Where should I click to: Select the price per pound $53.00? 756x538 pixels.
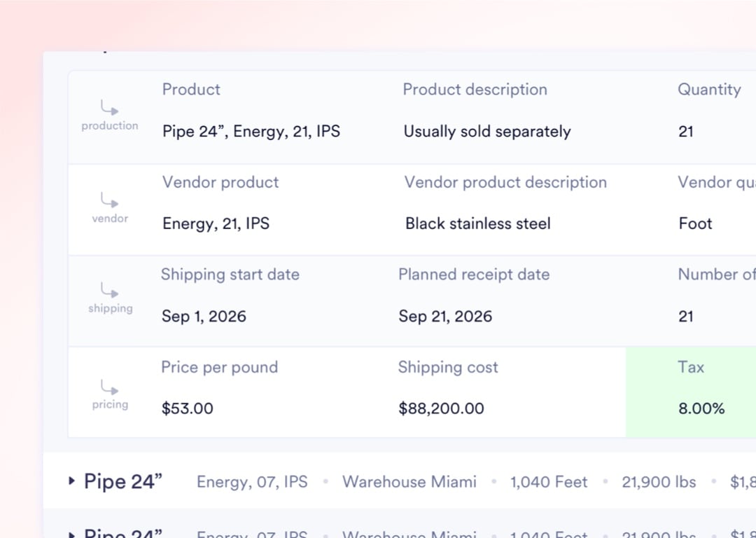188,408
